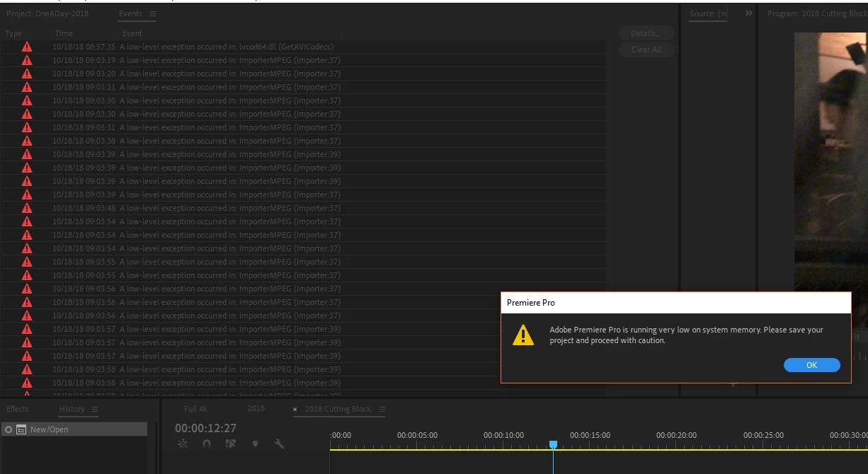Click the warning icon for 09:03:48 event
Image resolution: width=868 pixels, height=474 pixels.
coord(27,208)
